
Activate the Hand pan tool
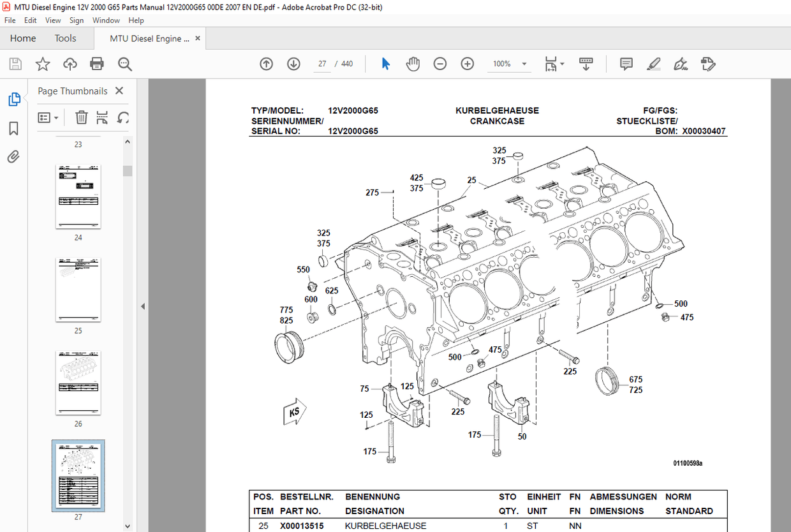click(413, 64)
